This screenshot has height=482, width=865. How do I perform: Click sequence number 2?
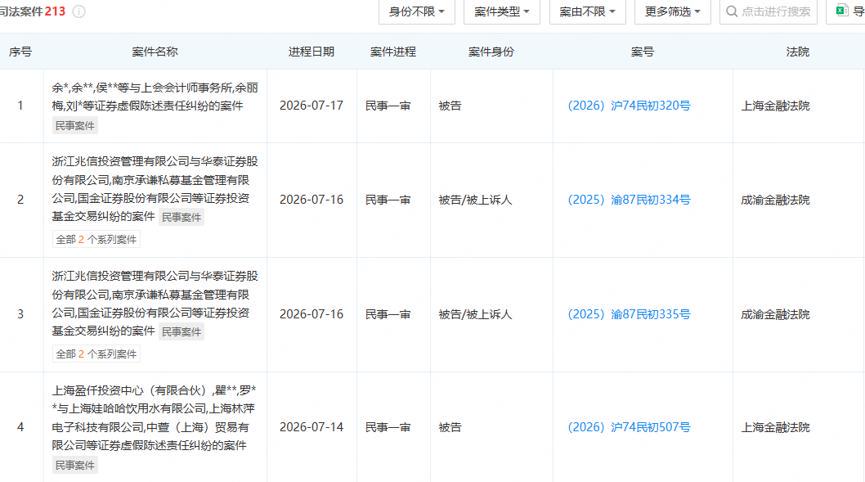(20, 200)
